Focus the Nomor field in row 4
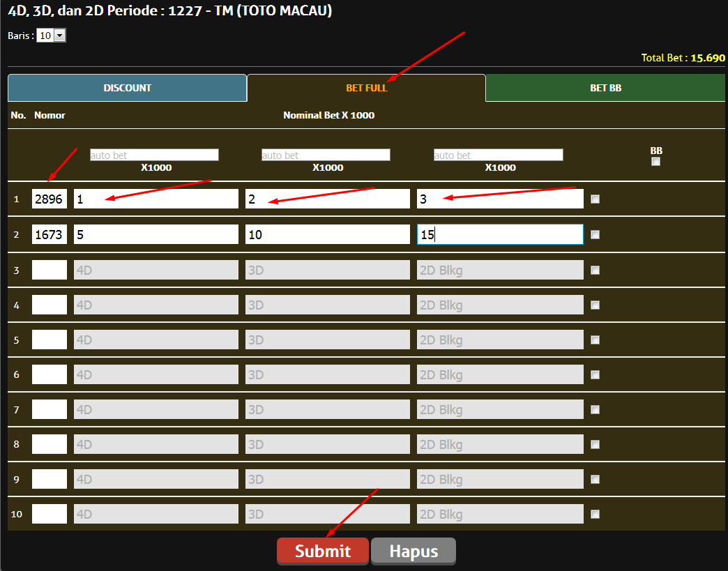Image resolution: width=728 pixels, height=571 pixels. (50, 305)
